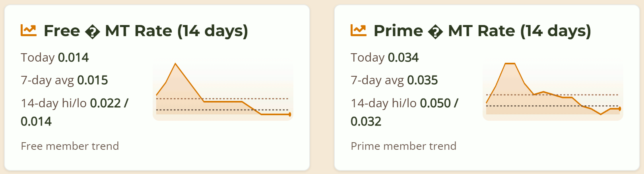Click the diamond symbol in Free title
Screen dimensions: 644x174
tap(92, 31)
